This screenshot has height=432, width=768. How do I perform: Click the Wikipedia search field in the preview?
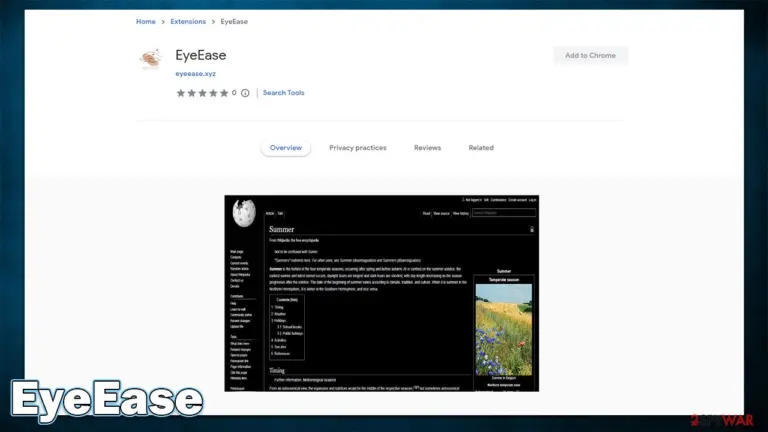504,213
